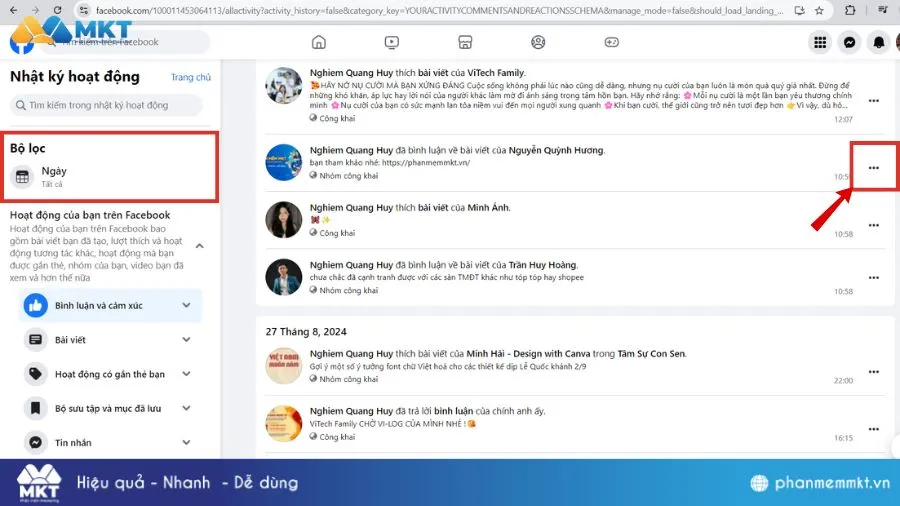The image size is (900, 506).
Task: Open ViTech Family link in first entry
Action: point(496,73)
